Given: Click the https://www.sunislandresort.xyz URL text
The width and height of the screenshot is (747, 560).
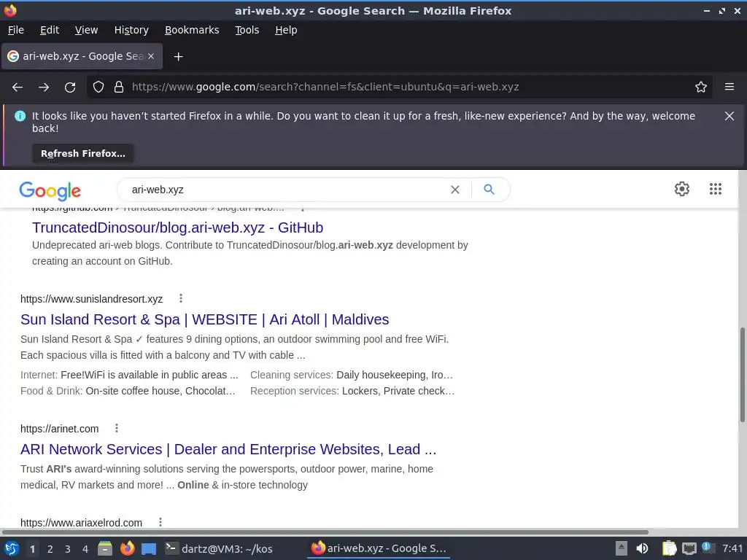Looking at the screenshot, I should 91,299.
